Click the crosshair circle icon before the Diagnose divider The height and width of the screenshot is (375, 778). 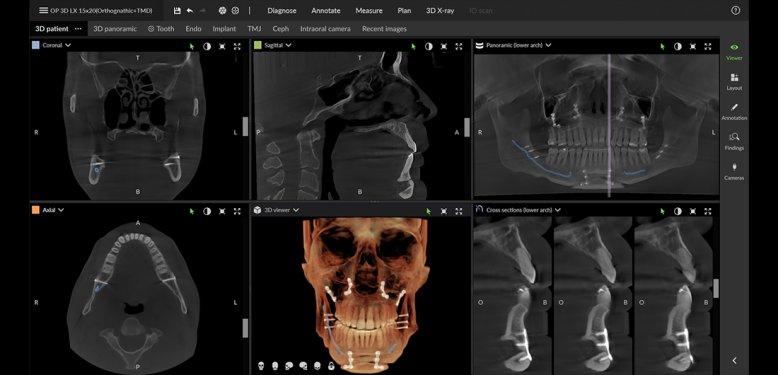(x=235, y=10)
